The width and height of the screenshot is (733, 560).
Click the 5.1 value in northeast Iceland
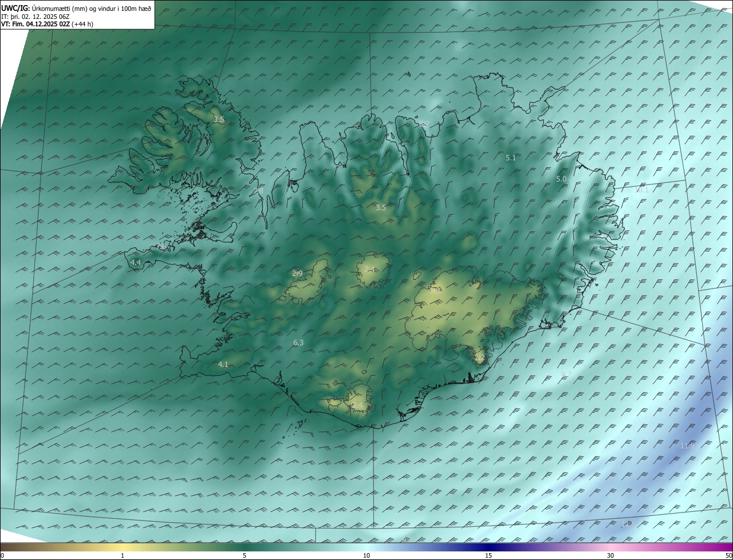click(511, 157)
